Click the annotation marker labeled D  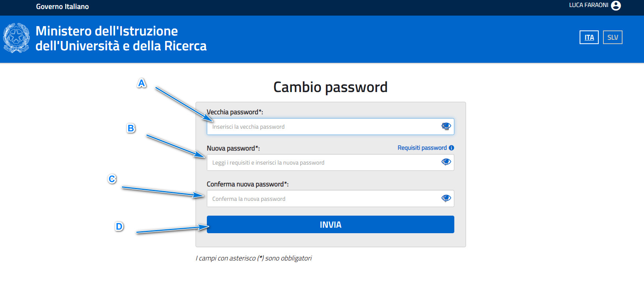[119, 227]
